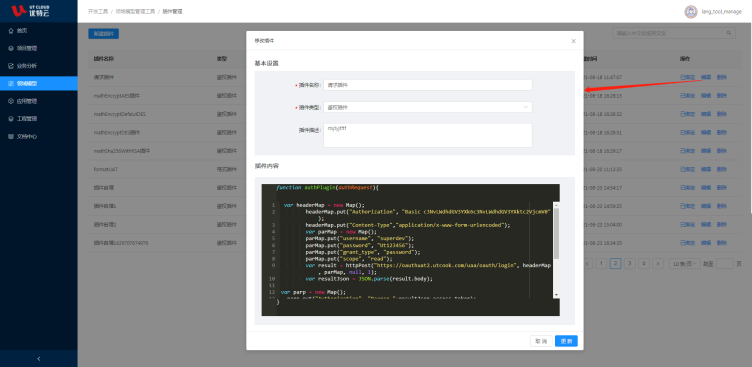
Task: Go to previous page with left arrow
Action: [x=588, y=263]
